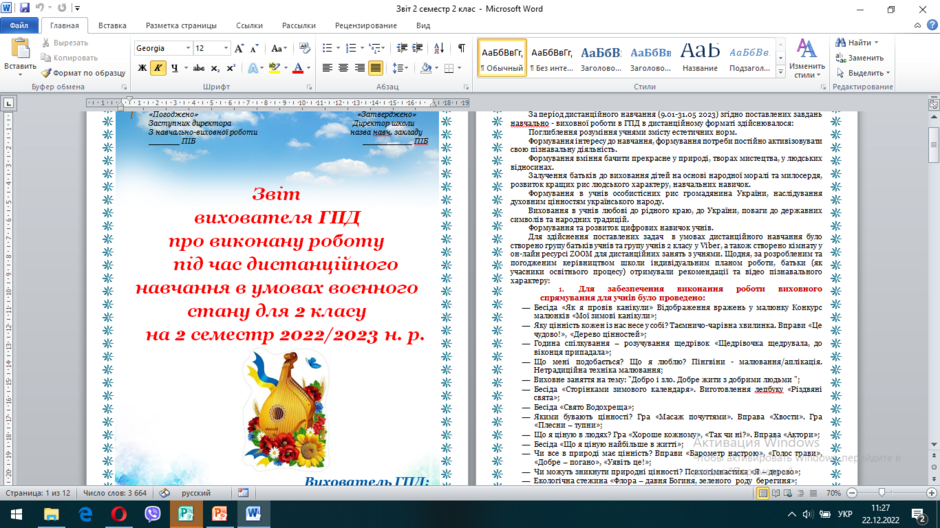This screenshot has width=940, height=528.
Task: Toggle underline Ч formatting
Action: coord(174,68)
